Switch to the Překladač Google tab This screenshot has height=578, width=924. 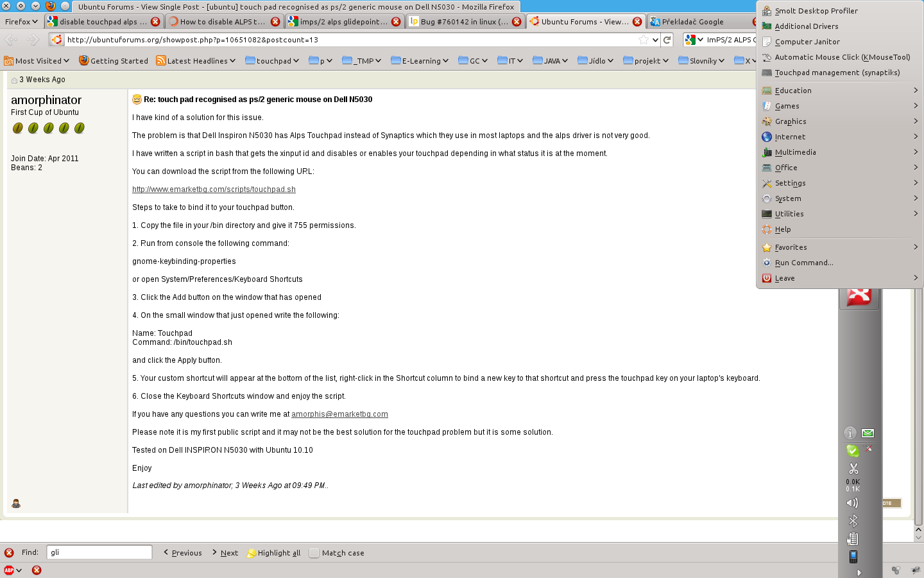click(x=692, y=22)
